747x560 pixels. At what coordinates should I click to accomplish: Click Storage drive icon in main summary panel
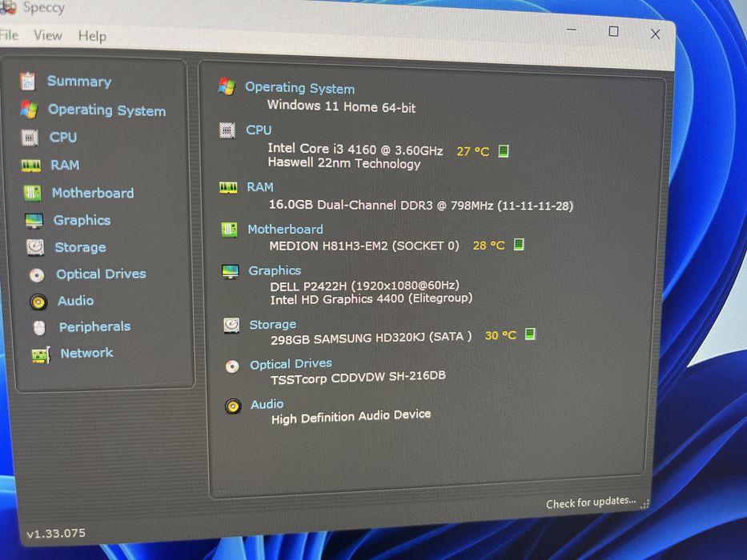(x=231, y=326)
